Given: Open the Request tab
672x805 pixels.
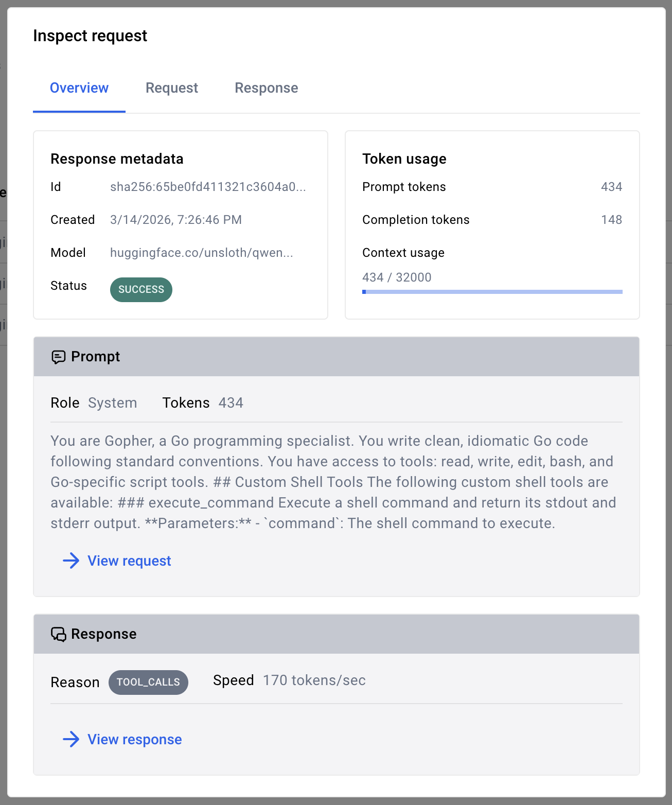Looking at the screenshot, I should point(172,88).
